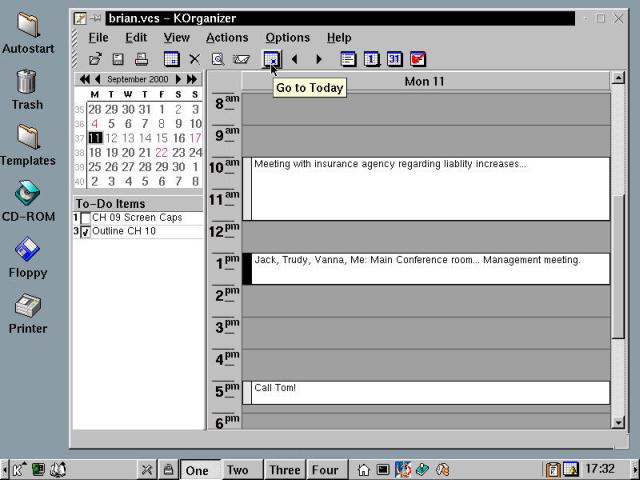This screenshot has height=480, width=640.
Task: Open the Options menu
Action: [x=287, y=38]
